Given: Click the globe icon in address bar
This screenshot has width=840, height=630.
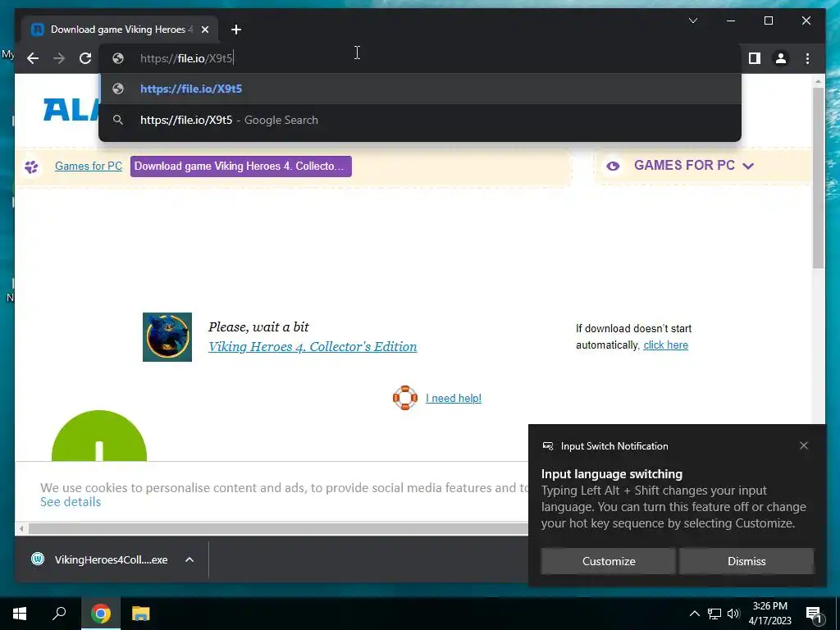Looking at the screenshot, I should 118,58.
